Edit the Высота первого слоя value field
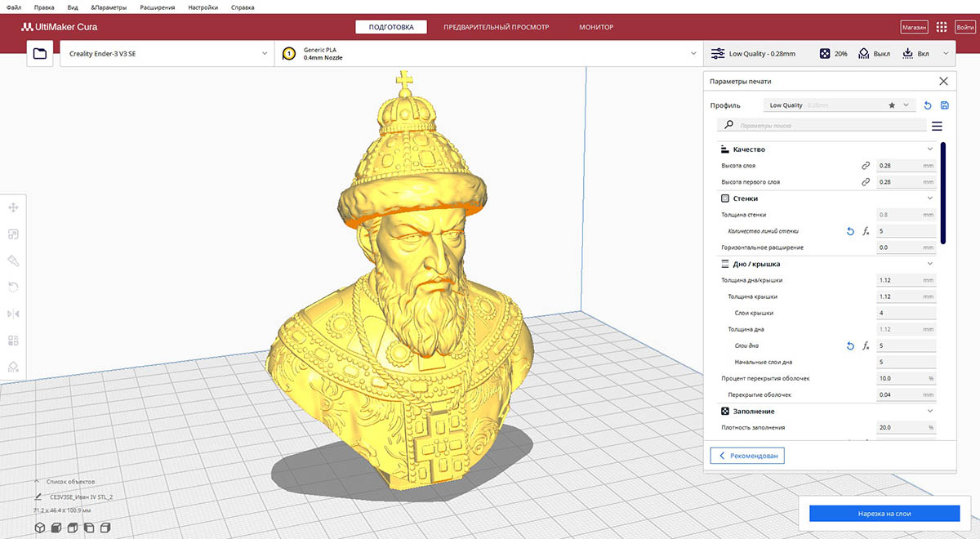The width and height of the screenshot is (980, 539). point(906,182)
